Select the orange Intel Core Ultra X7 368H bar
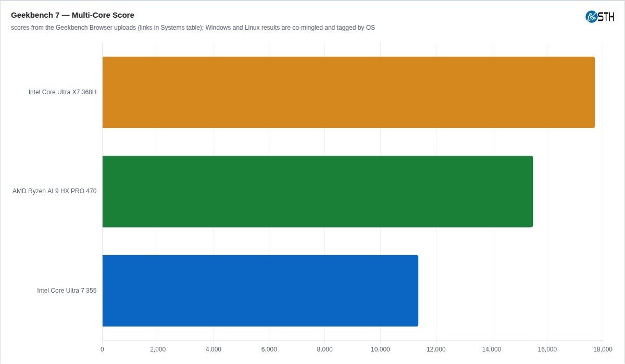Screen dimensions: 625x364 click(x=348, y=92)
